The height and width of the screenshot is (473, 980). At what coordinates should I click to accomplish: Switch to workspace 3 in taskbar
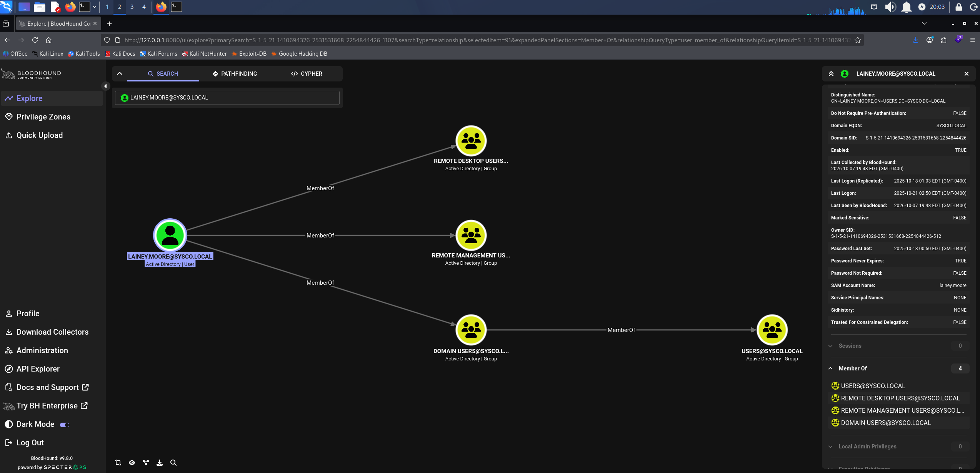(x=132, y=7)
